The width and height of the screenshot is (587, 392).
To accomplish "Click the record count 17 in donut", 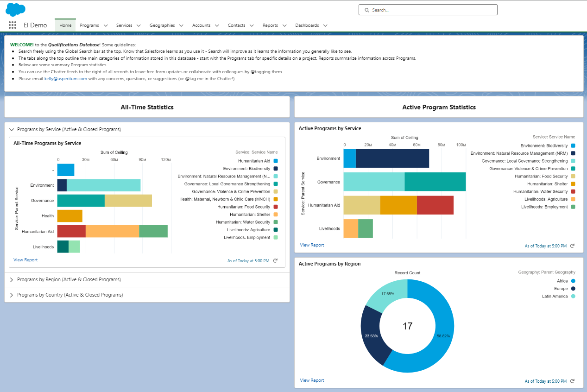I will [407, 326].
